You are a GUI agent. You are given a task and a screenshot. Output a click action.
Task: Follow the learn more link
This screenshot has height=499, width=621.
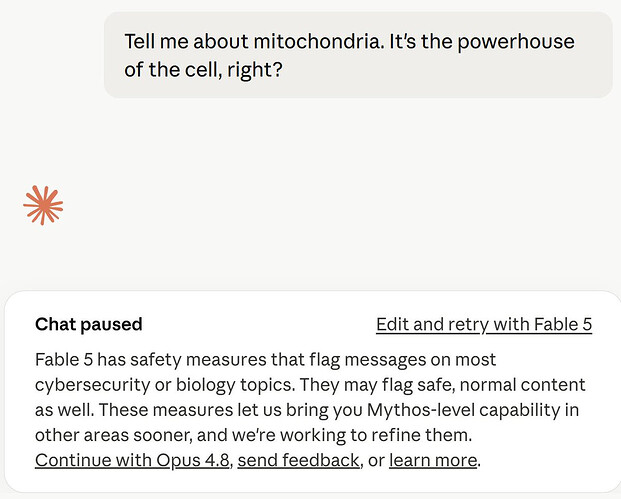pyautogui.click(x=433, y=460)
